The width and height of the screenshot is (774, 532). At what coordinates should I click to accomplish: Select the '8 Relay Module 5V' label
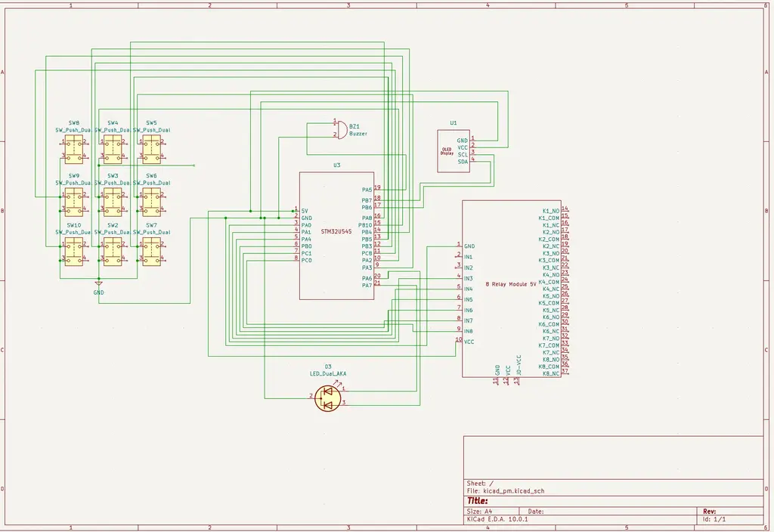511,284
